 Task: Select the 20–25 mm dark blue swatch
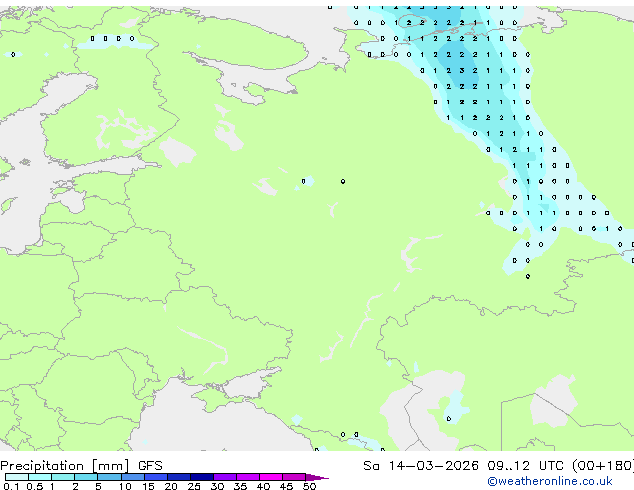pyautogui.click(x=179, y=477)
